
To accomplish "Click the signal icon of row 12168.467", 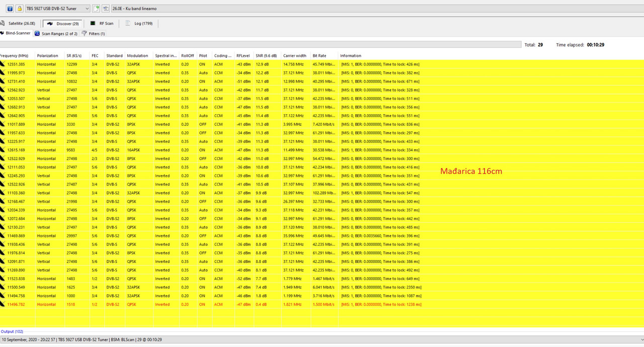I will pos(3,201).
